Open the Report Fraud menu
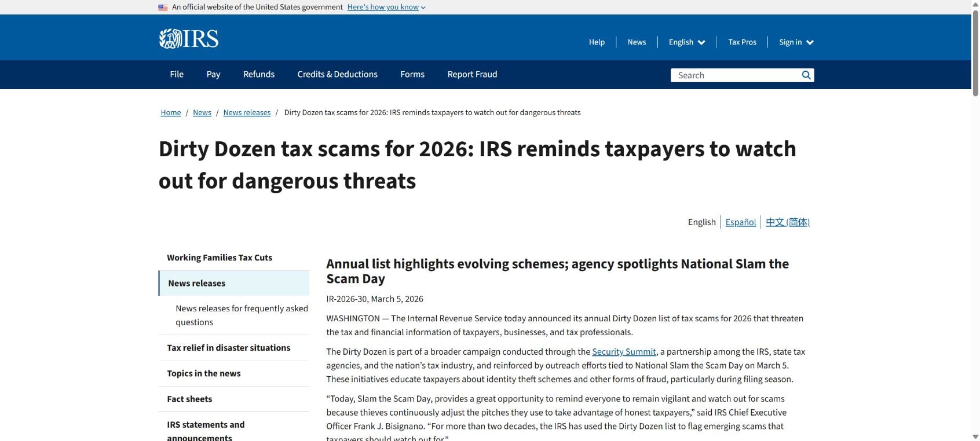 pos(472,74)
